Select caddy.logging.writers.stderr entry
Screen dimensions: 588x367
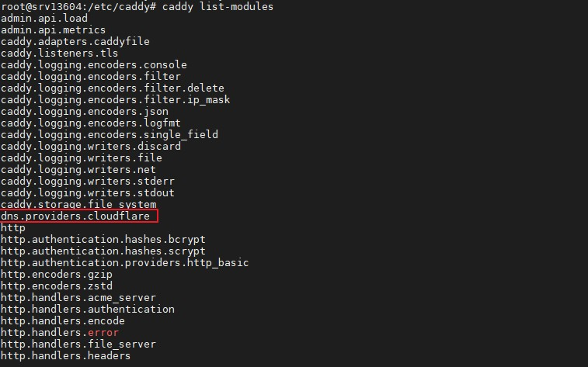tap(88, 182)
